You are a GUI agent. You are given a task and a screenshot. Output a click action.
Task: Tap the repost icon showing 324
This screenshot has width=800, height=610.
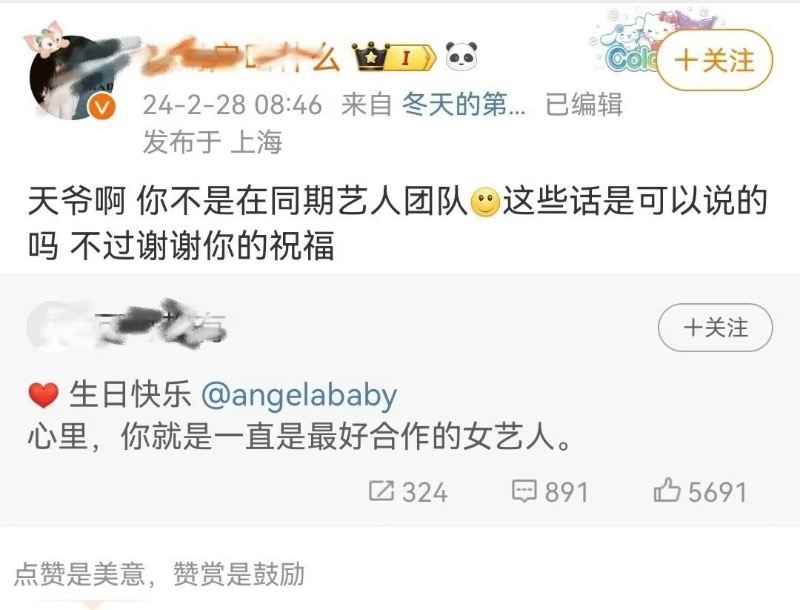click(x=408, y=492)
